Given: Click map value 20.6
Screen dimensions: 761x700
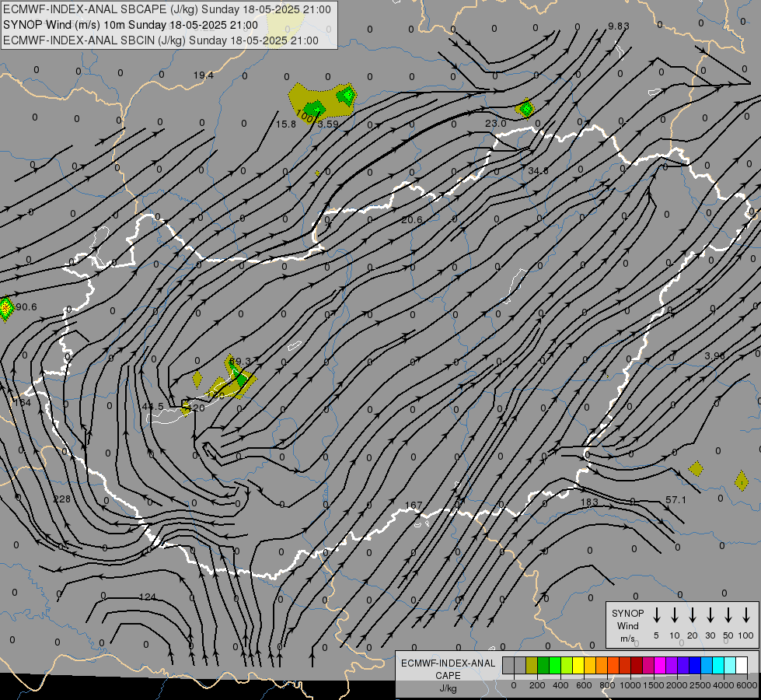Looking at the screenshot, I should point(411,219).
